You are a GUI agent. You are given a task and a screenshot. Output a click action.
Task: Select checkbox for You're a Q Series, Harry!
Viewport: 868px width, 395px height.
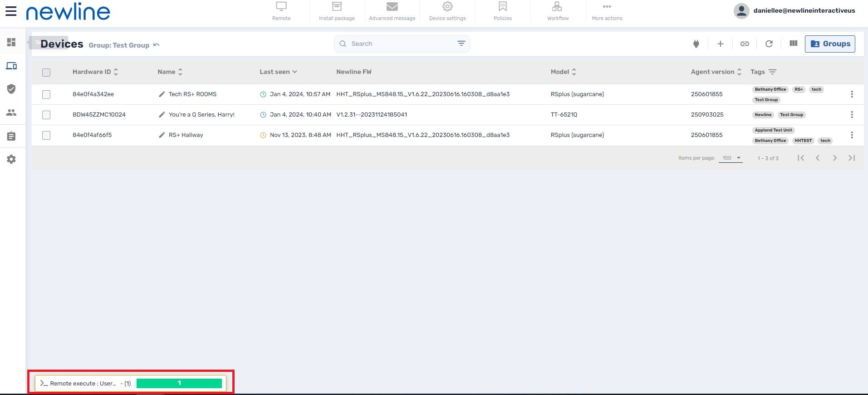click(x=46, y=115)
